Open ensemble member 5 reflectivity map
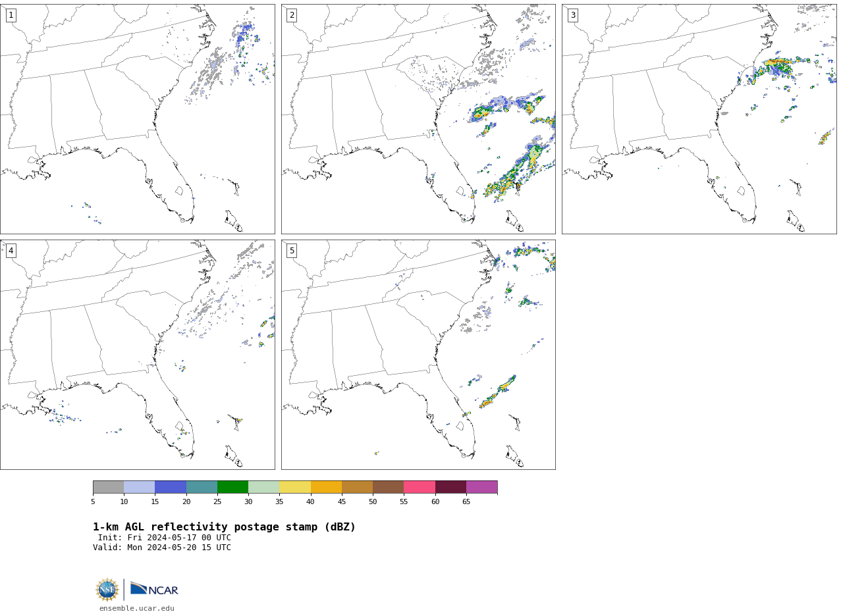Viewport: 843px width, 616px height. 418,355
